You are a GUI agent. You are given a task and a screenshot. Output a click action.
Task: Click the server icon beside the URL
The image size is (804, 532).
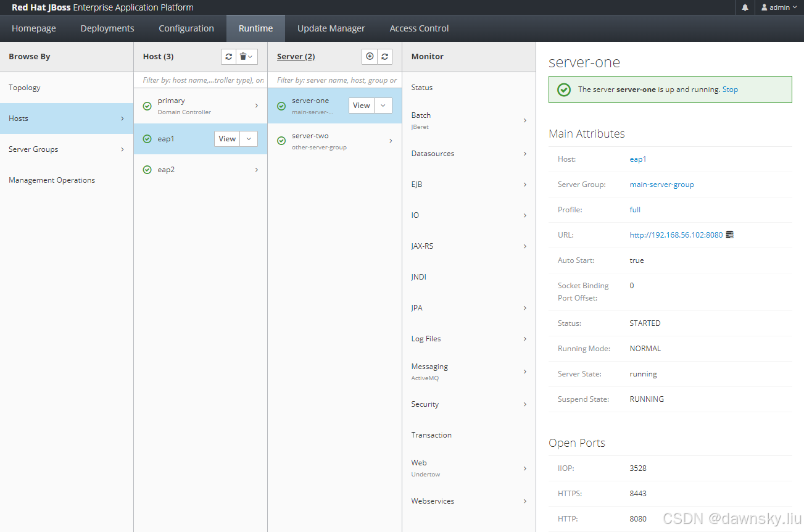click(730, 235)
